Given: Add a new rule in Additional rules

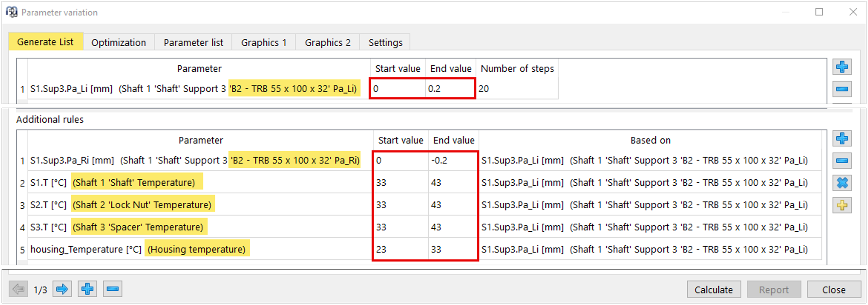Looking at the screenshot, I should pos(842,138).
